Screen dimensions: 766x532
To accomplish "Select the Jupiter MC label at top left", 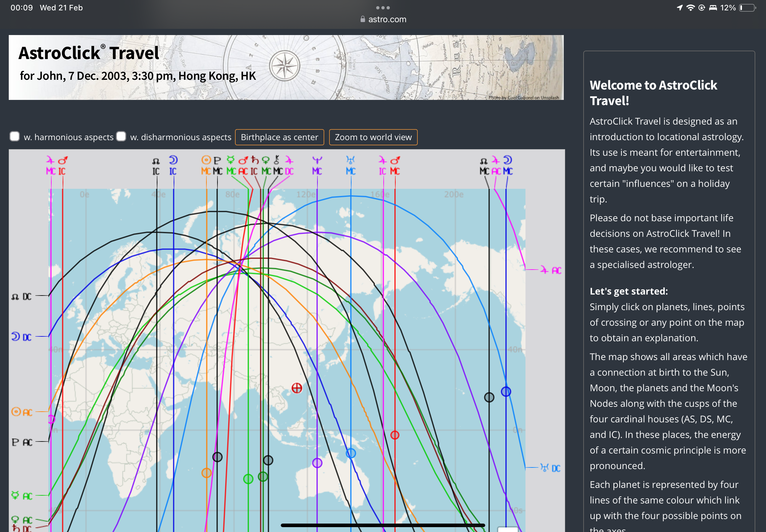I will (x=51, y=166).
